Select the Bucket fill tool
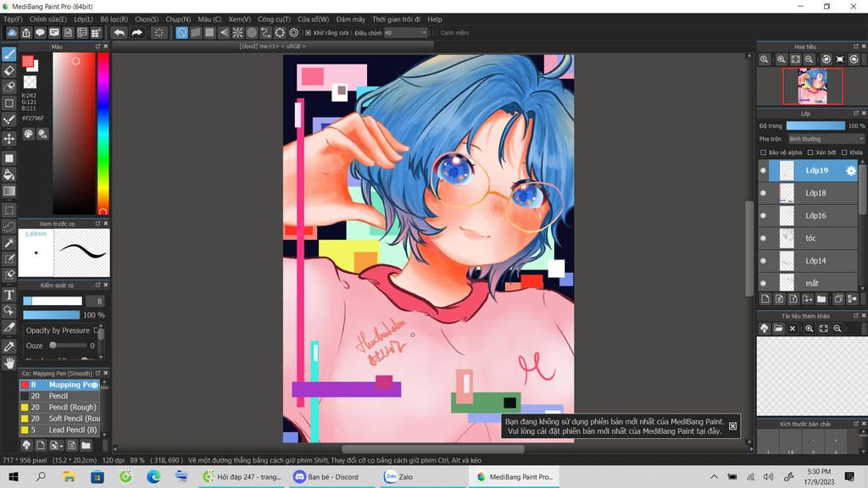This screenshot has height=488, width=868. point(8,175)
